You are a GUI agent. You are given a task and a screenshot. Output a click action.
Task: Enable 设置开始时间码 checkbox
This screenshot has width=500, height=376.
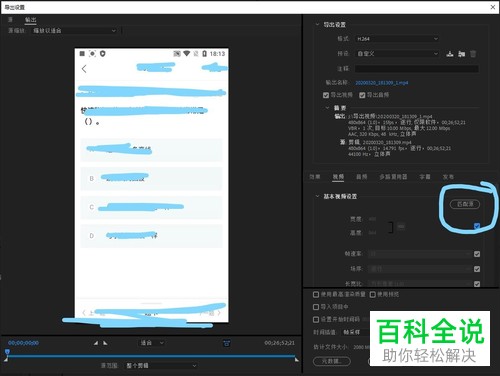[x=316, y=319]
